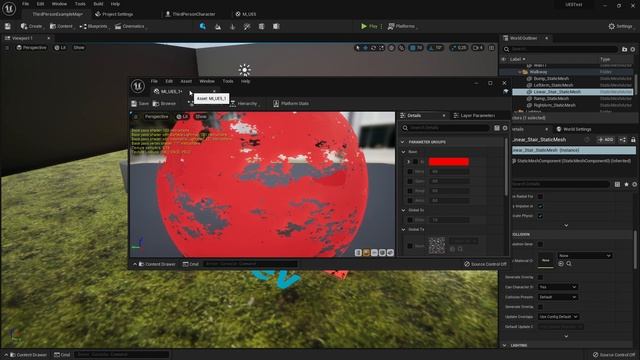Switch to Landscape mode icon
This screenshot has height=360, width=640.
point(218,27)
